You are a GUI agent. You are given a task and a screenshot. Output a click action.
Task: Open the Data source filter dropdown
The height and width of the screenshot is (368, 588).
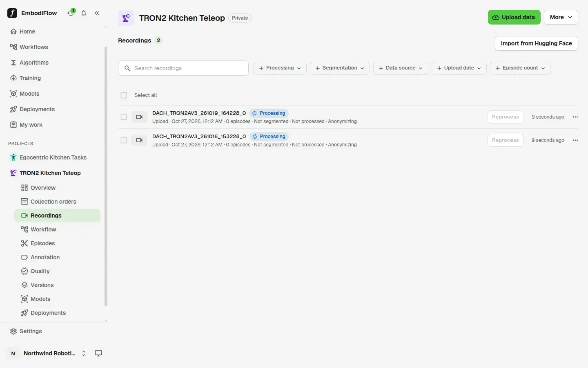point(401,68)
